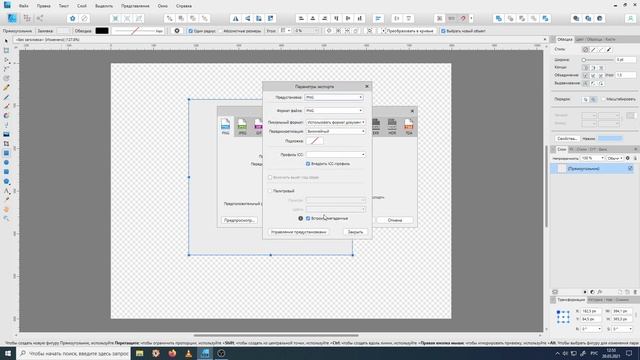The height and width of the screenshot is (360, 640).
Task: Switch to the Export persona icon
Action: [40, 18]
